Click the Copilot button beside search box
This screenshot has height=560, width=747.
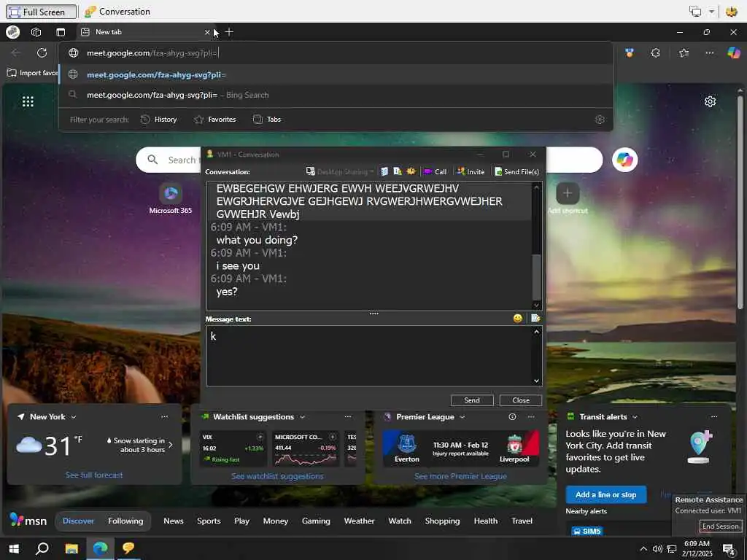624,160
